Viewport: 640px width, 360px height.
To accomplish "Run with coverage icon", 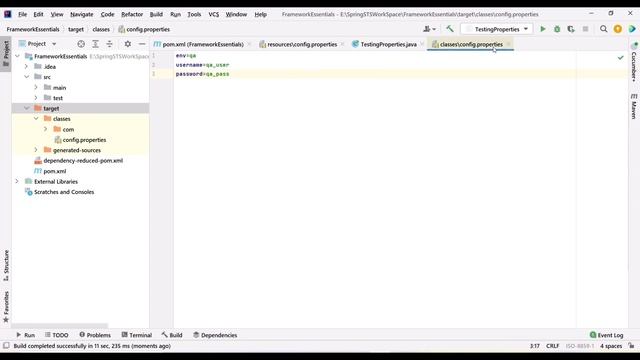I will coord(571,29).
